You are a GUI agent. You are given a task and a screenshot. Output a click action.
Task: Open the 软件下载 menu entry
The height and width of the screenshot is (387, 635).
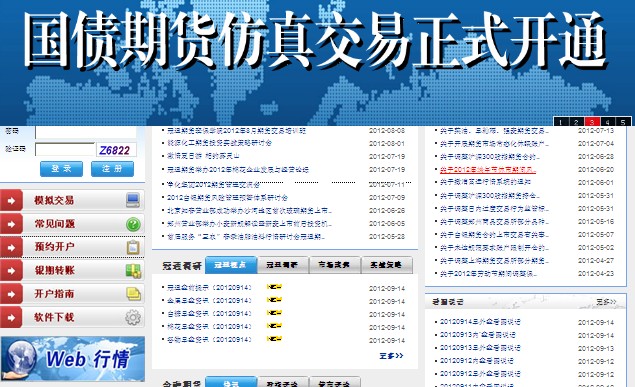(x=72, y=317)
